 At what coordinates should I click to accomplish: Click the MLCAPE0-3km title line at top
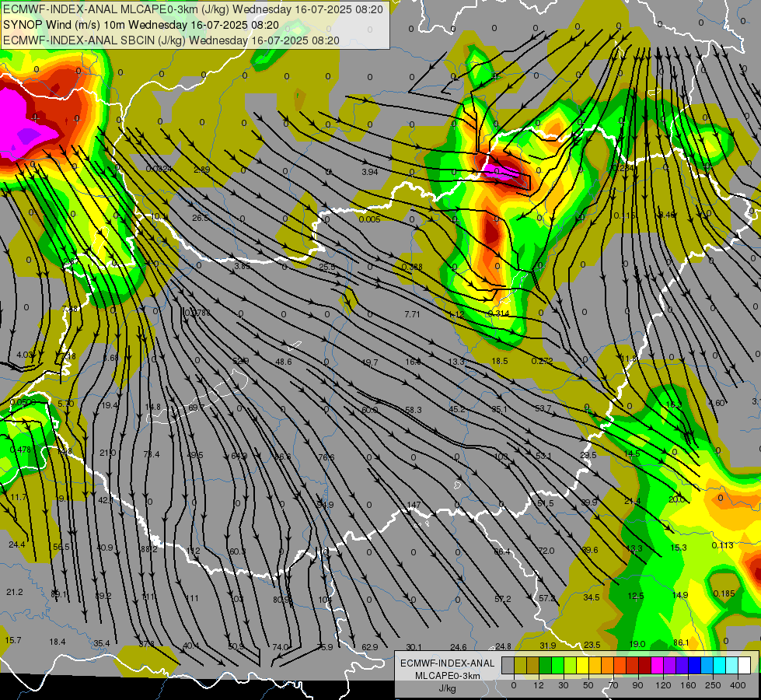coord(193,9)
